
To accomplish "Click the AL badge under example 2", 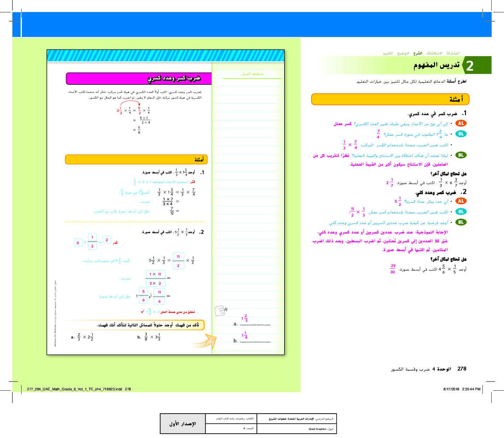I will pos(461,201).
